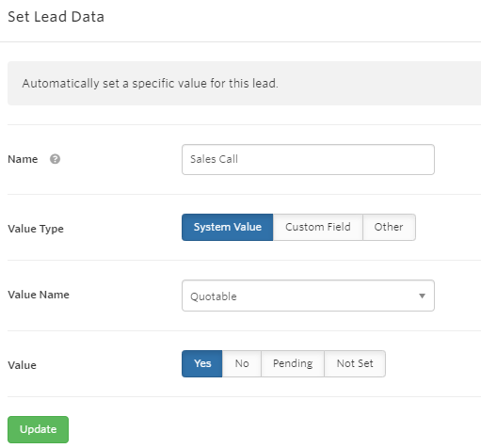Click the Value Name label
The height and width of the screenshot is (448, 481).
coord(39,295)
